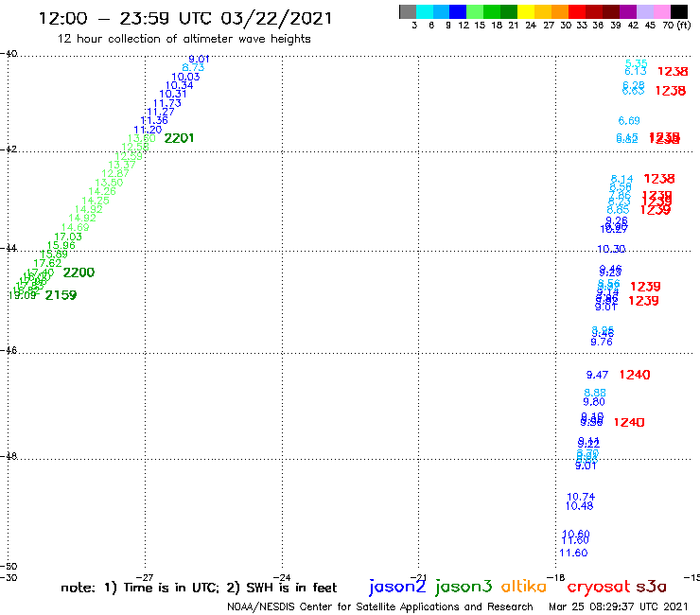Viewport: 700px width, 615px height.
Task: Click the subtitle "12 hour collection of altimeter wave heights"
Action: pyautogui.click(x=184, y=39)
